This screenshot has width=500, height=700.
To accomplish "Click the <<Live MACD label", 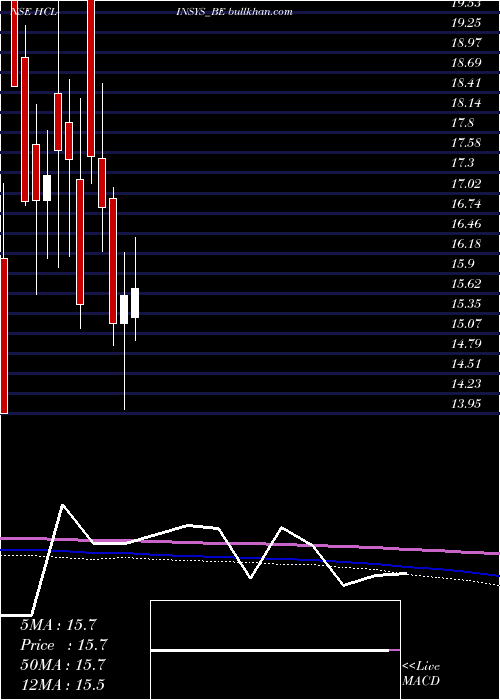I will pyautogui.click(x=421, y=674).
